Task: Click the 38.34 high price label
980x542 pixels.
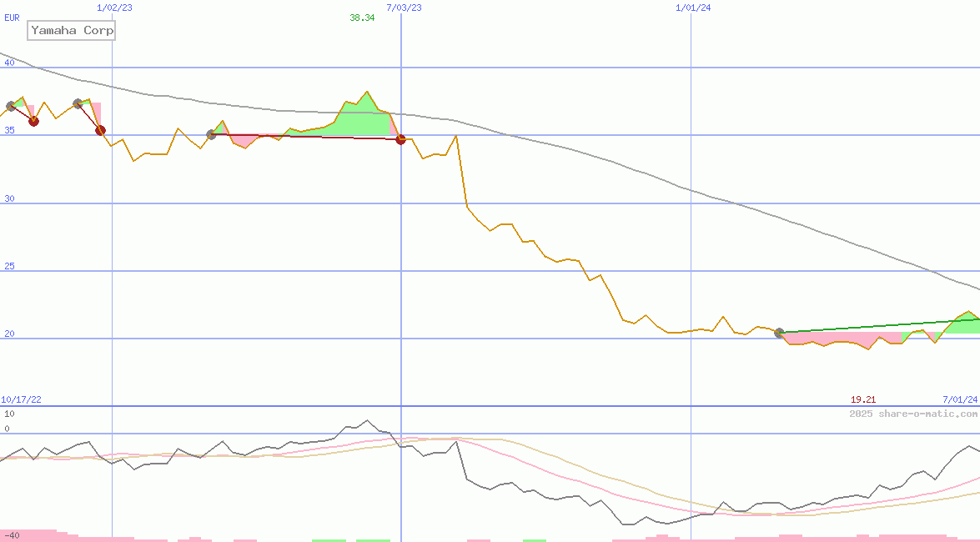Action: [362, 18]
